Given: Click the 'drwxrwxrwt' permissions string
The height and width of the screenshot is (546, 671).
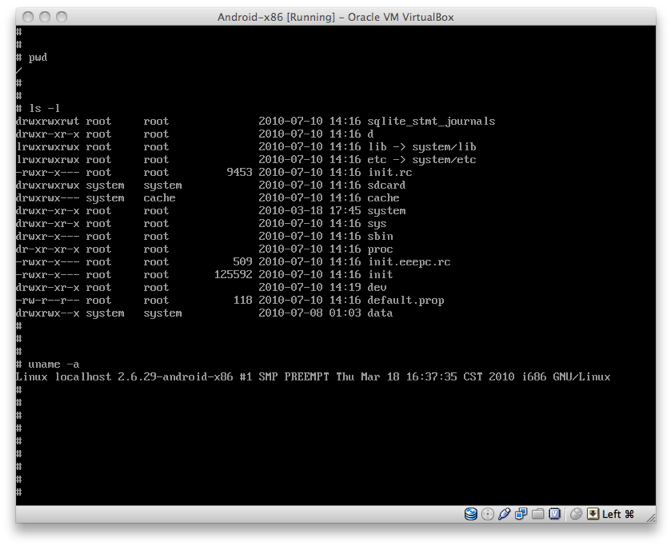Looking at the screenshot, I should pyautogui.click(x=48, y=122).
